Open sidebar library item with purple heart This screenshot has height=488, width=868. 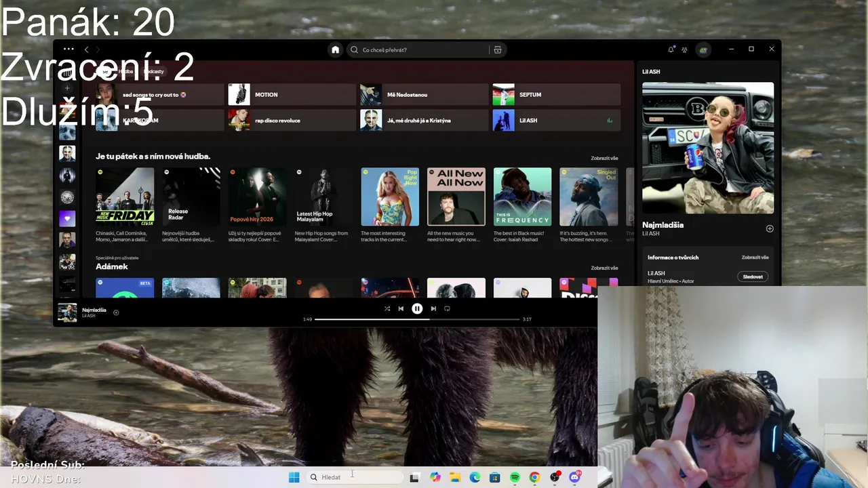[x=67, y=218]
